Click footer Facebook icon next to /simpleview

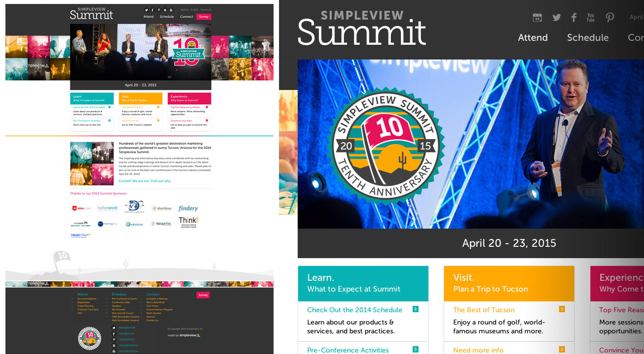(114, 334)
